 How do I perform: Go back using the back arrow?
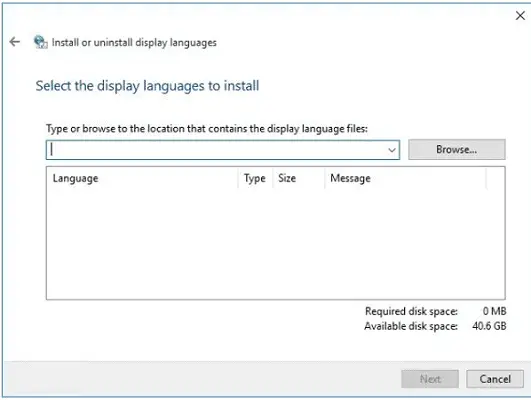(x=15, y=42)
